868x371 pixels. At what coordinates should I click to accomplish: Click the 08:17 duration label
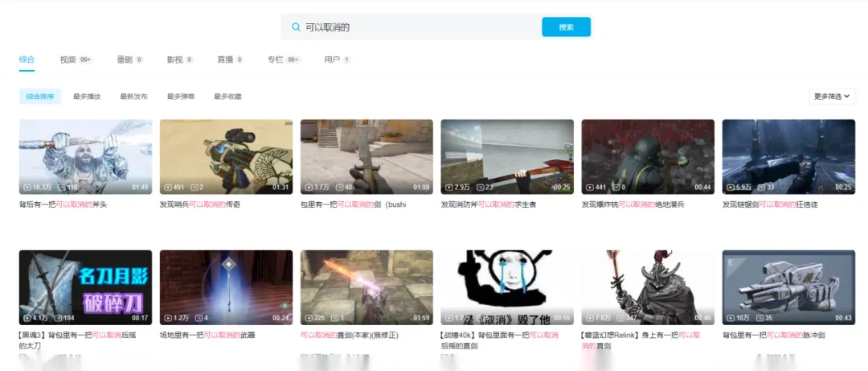[x=140, y=319]
